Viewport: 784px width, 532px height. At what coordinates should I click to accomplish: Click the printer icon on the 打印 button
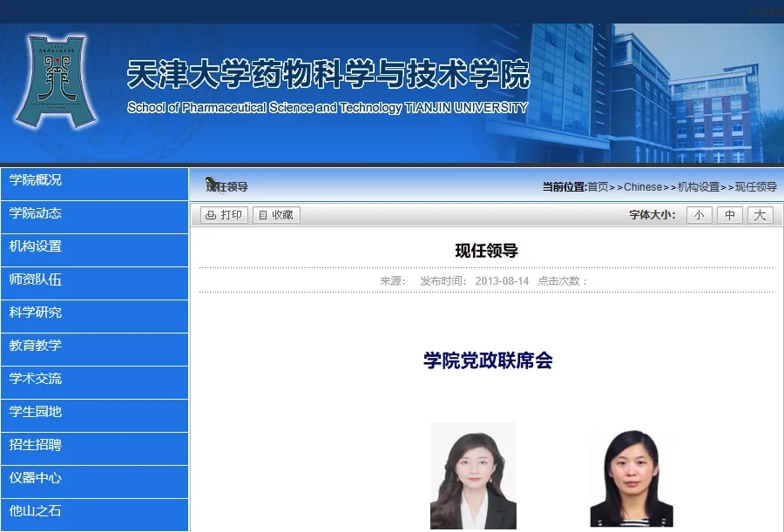[211, 215]
